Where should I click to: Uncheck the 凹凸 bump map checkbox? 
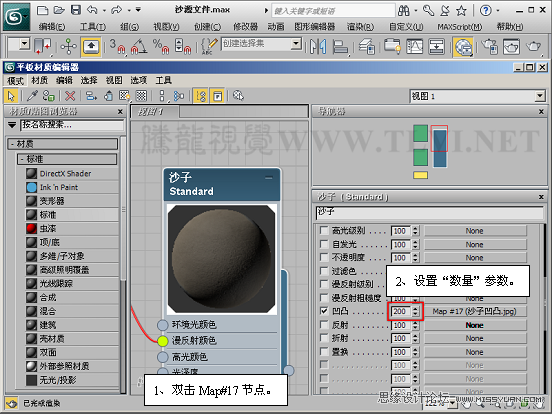tap(324, 311)
